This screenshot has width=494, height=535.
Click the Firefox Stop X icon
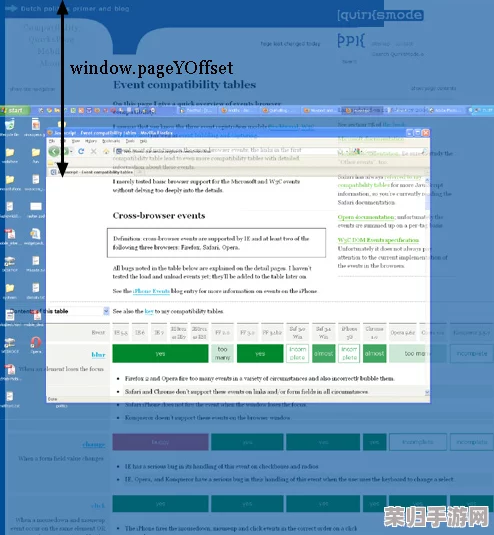[x=93, y=151]
